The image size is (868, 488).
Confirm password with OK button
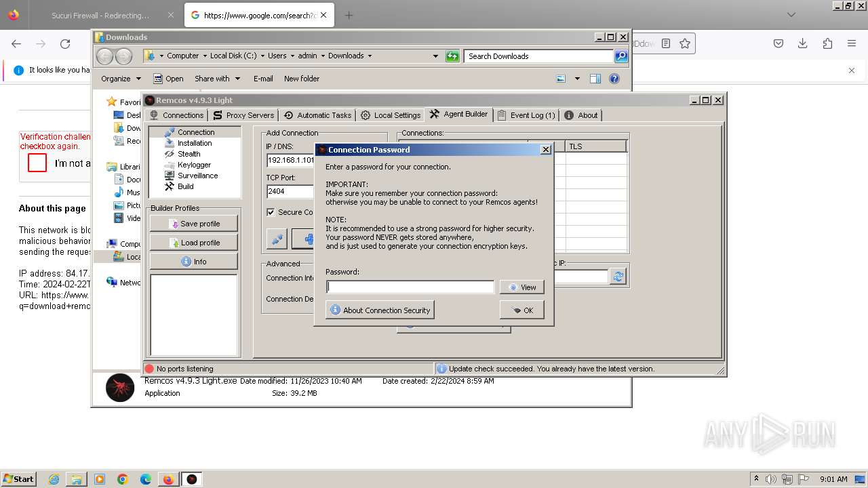tap(521, 310)
